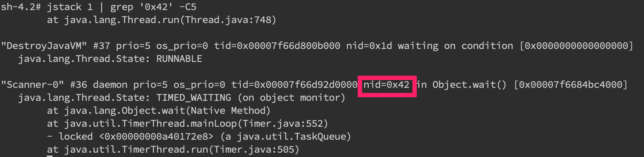Image resolution: width=644 pixels, height=157 pixels.
Task: Click the TIMED_WAITING thread state text
Action: click(x=194, y=98)
